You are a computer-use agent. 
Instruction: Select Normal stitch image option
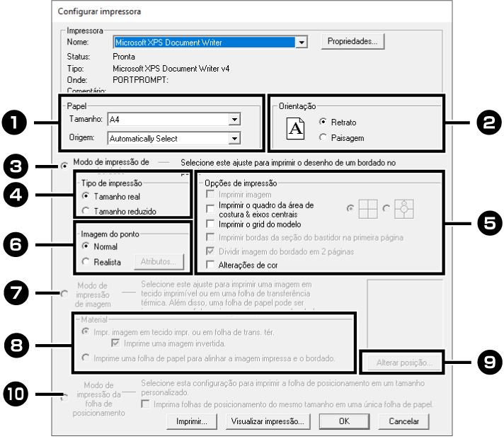point(86,246)
